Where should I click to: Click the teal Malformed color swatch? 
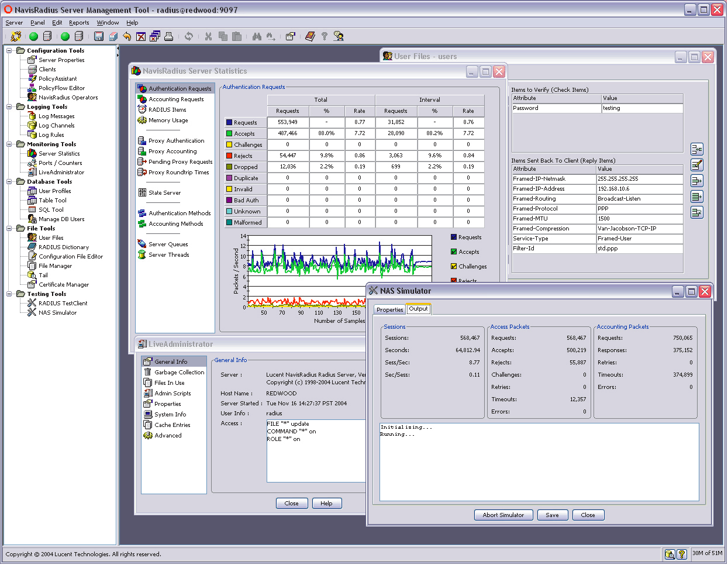[229, 222]
